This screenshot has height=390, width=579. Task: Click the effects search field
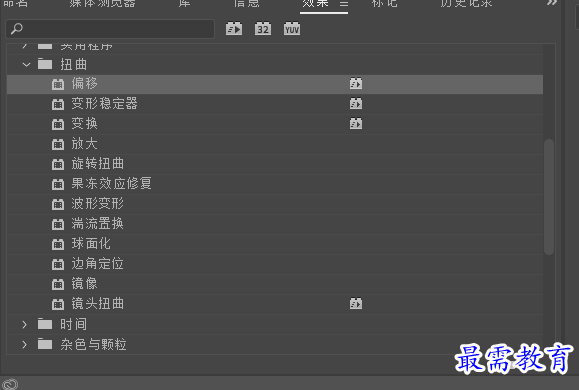point(110,29)
